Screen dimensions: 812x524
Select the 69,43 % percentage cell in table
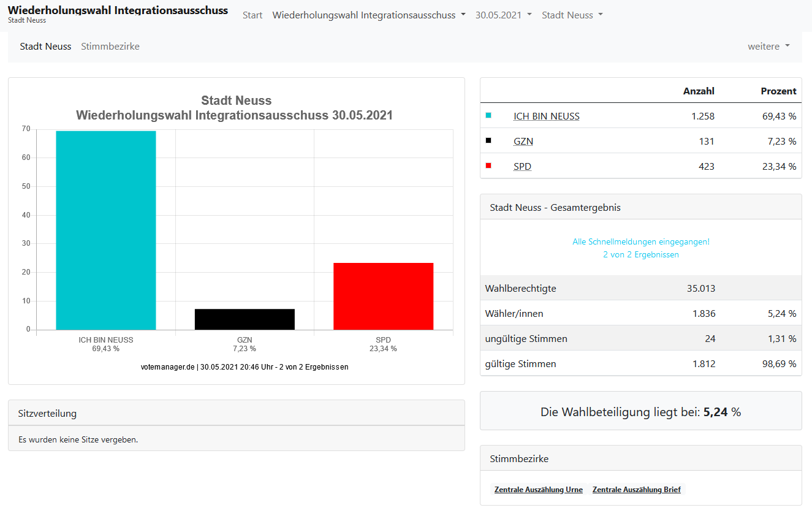tap(779, 116)
